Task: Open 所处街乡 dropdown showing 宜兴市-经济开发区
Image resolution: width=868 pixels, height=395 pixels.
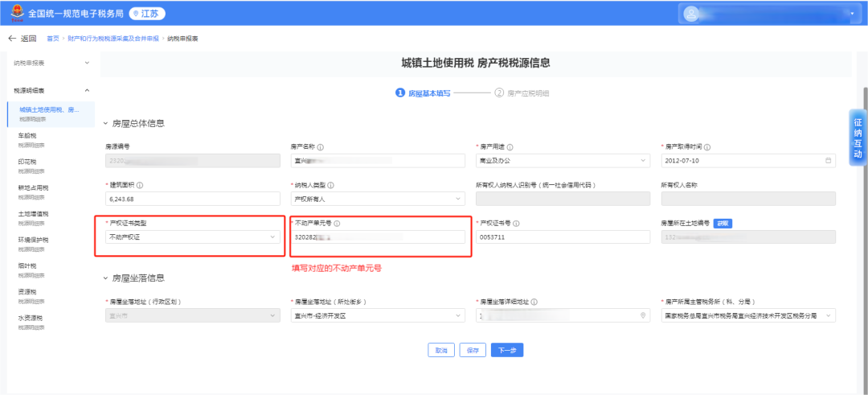Action: point(378,315)
